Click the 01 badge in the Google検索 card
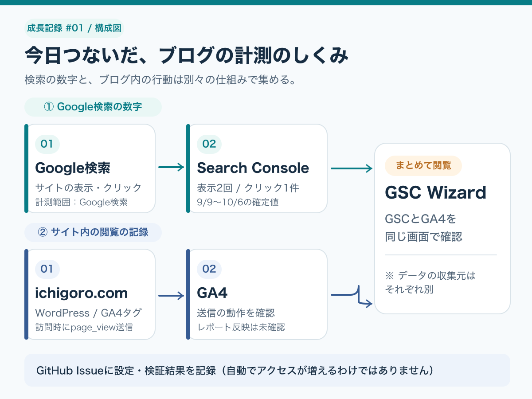Image resolution: width=532 pixels, height=399 pixels. 47,144
